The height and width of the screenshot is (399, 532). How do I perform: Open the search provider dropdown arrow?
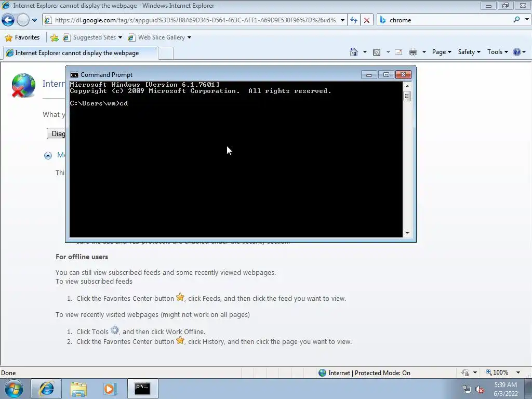(527, 20)
